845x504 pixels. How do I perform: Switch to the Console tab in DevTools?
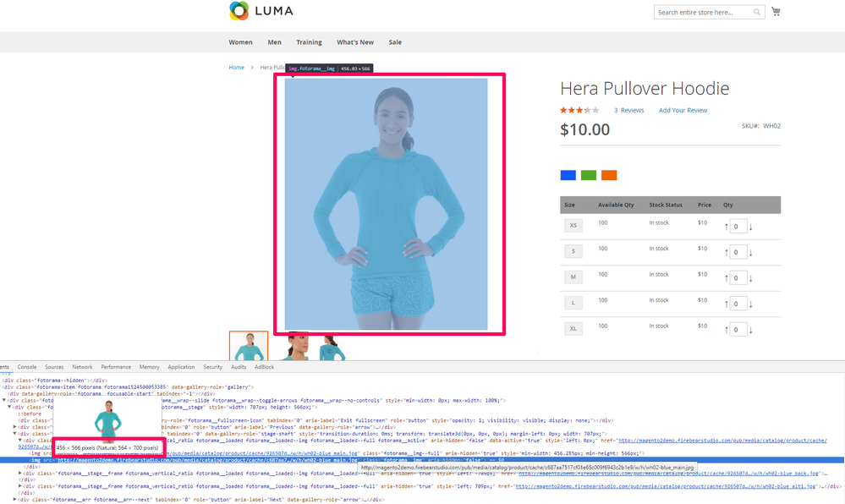pos(27,367)
